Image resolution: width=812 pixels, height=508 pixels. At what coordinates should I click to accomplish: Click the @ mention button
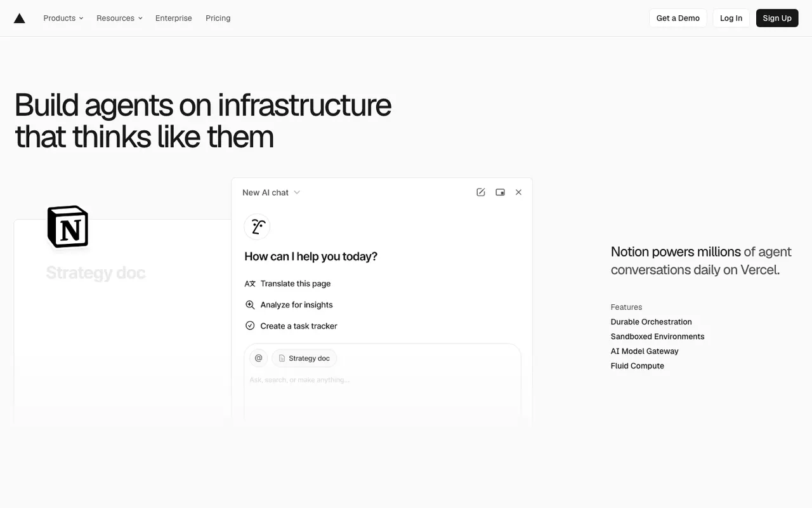tap(258, 358)
